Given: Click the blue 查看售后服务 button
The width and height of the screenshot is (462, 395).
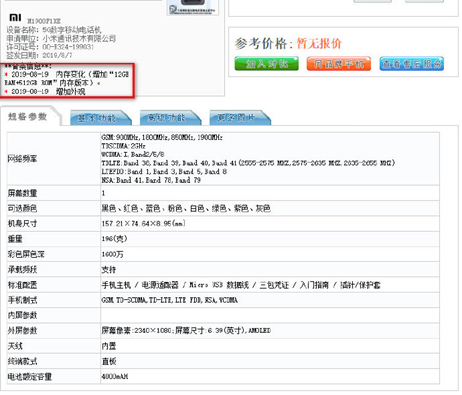Looking at the screenshot, I should click(412, 64).
